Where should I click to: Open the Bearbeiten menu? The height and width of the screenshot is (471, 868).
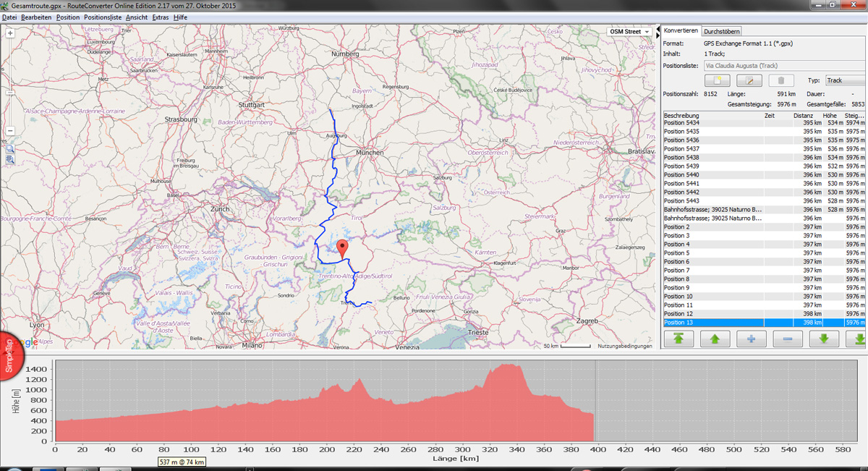click(36, 16)
